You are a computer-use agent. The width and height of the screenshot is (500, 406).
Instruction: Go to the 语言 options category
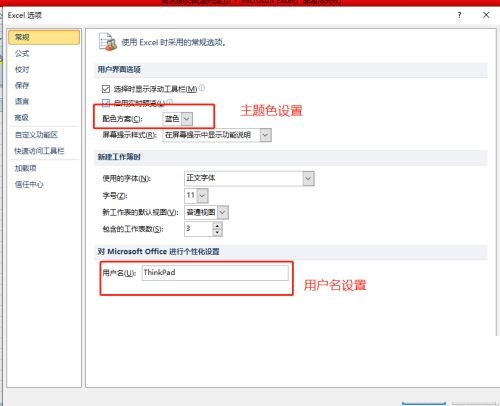click(x=22, y=101)
